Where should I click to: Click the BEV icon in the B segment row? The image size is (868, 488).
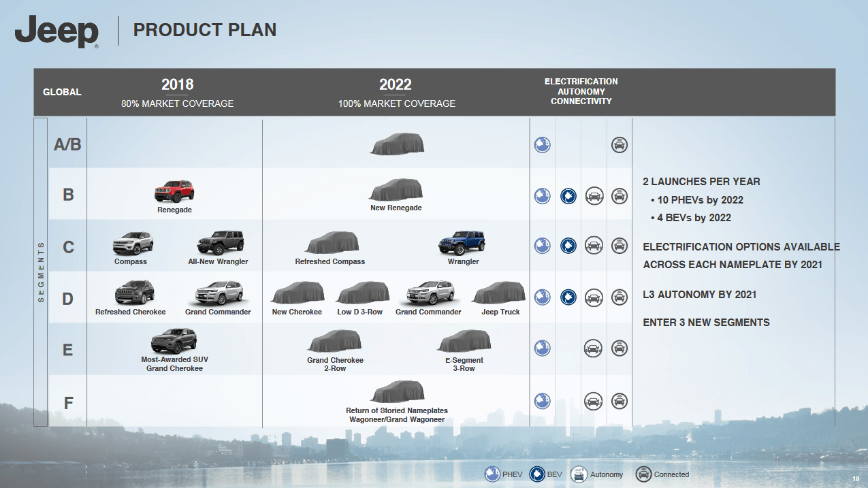568,196
